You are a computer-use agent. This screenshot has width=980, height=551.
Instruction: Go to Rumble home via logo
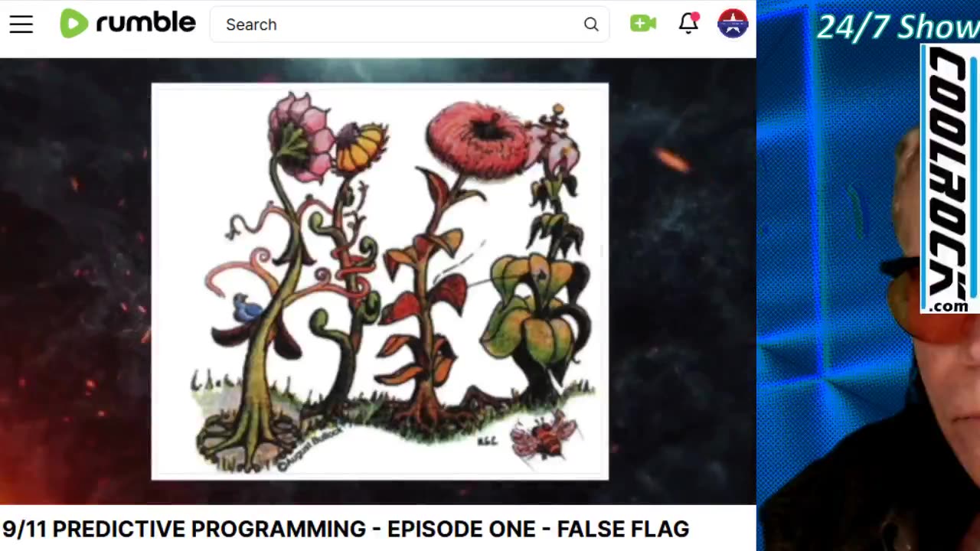[x=128, y=24]
